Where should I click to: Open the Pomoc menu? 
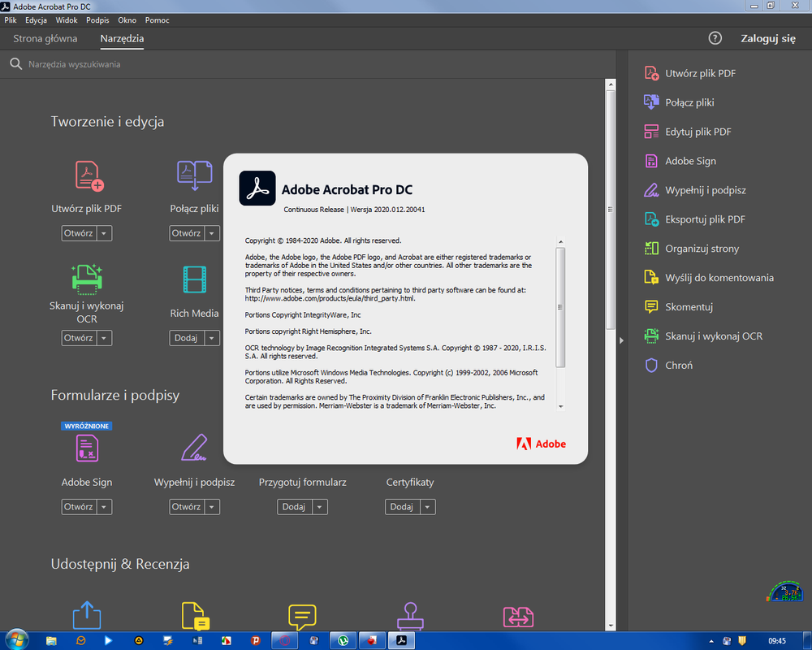click(x=157, y=20)
